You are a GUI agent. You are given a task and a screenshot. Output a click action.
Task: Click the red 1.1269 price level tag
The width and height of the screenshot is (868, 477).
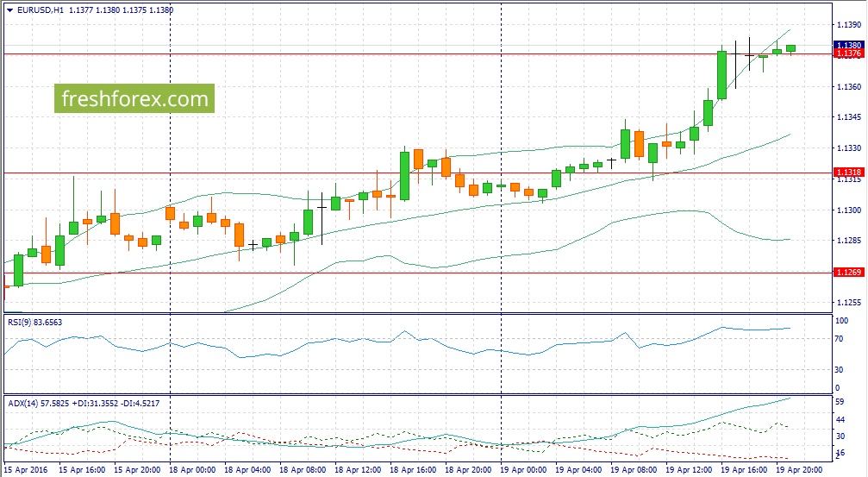(848, 273)
